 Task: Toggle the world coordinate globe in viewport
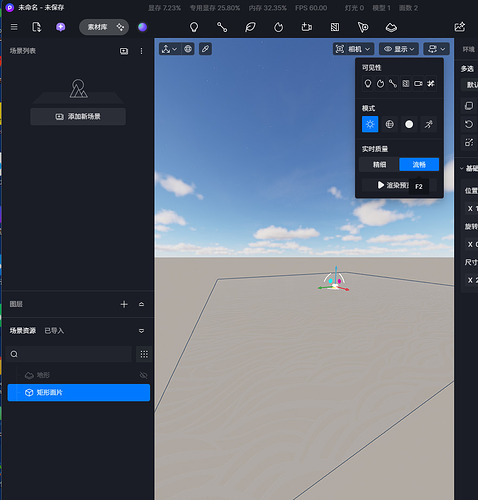pyautogui.click(x=188, y=49)
